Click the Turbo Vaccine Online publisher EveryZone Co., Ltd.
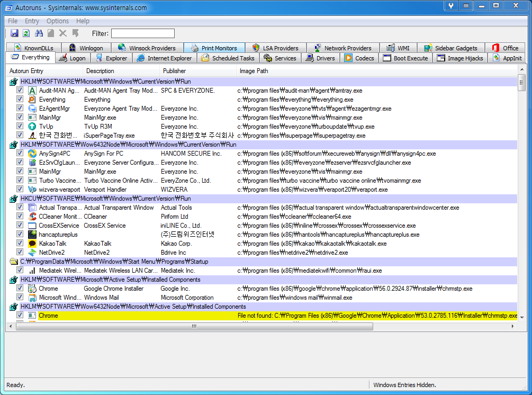Image resolution: width=532 pixels, height=395 pixels. [186, 181]
